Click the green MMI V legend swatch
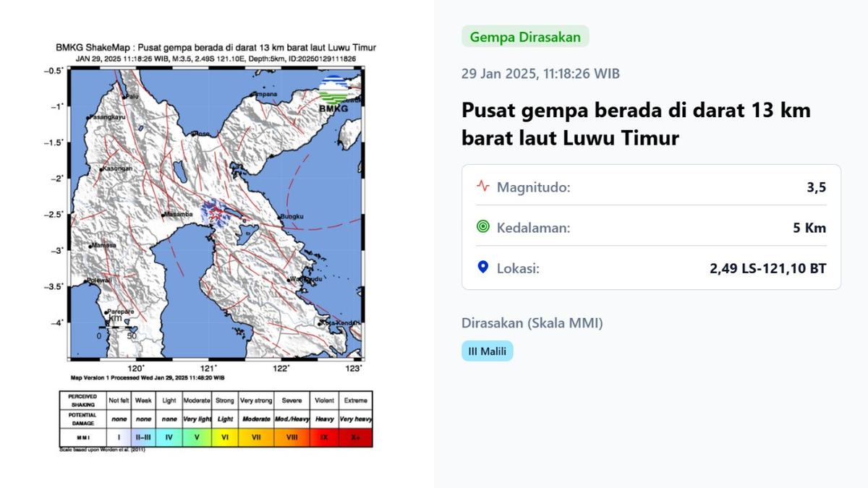 (197, 437)
